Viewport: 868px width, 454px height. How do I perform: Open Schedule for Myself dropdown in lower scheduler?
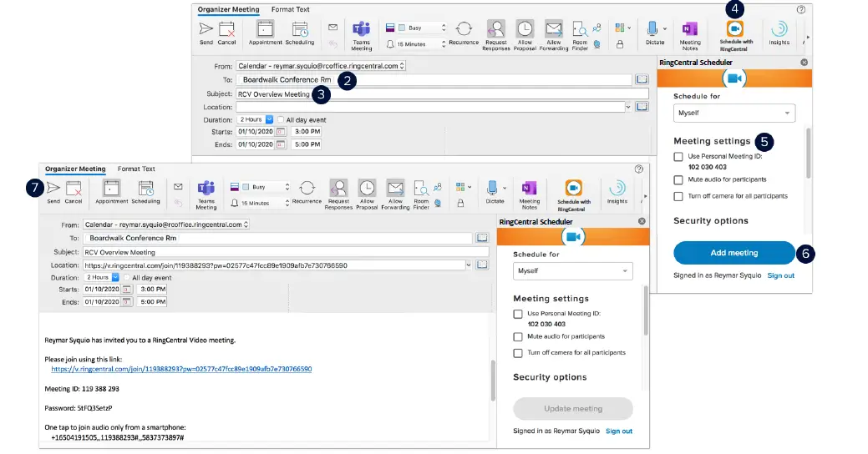coord(573,271)
